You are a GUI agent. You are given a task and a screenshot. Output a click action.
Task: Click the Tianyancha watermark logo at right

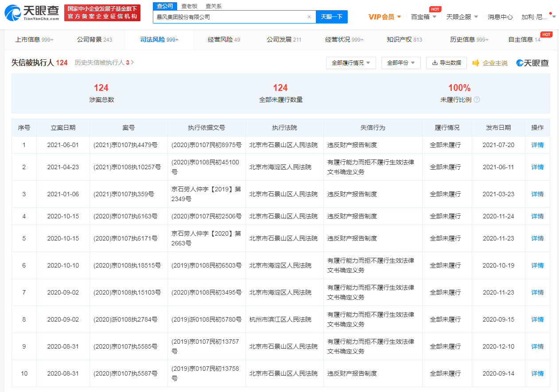[x=532, y=63]
